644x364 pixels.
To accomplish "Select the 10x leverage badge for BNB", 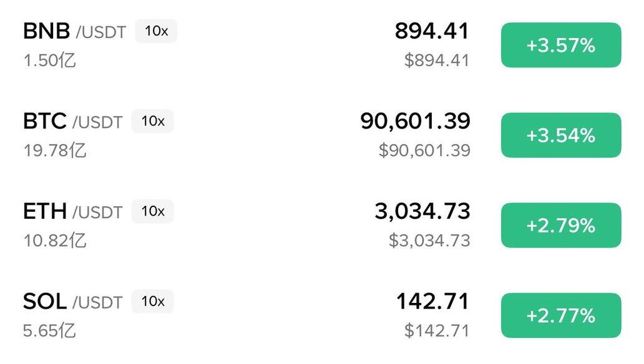I will pos(156,31).
